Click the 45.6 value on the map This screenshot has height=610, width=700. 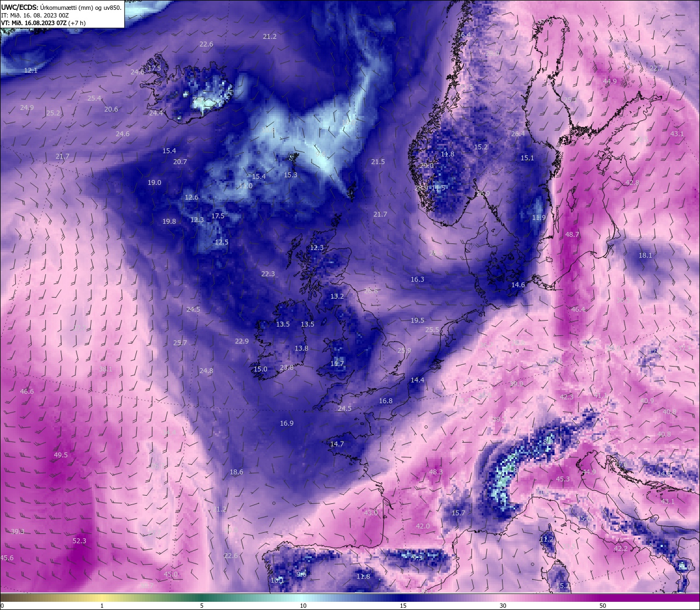click(7, 557)
